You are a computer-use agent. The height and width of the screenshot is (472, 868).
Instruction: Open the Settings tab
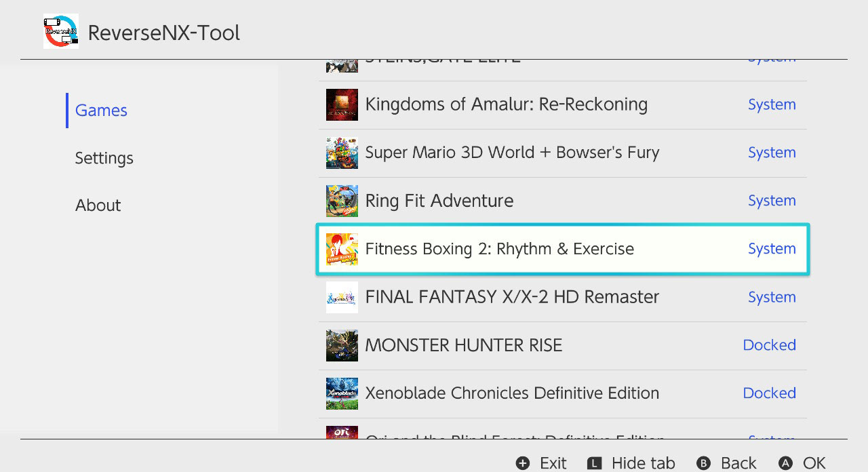104,158
